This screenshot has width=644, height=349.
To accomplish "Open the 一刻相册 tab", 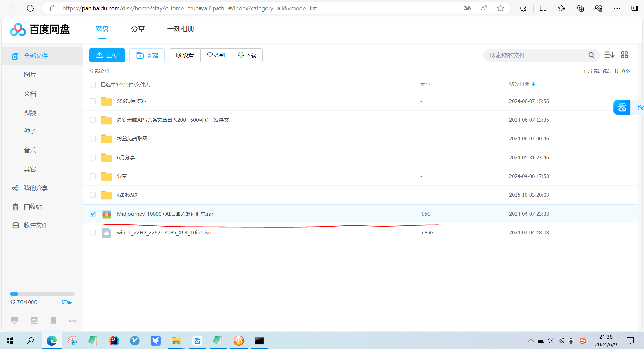I will point(180,29).
